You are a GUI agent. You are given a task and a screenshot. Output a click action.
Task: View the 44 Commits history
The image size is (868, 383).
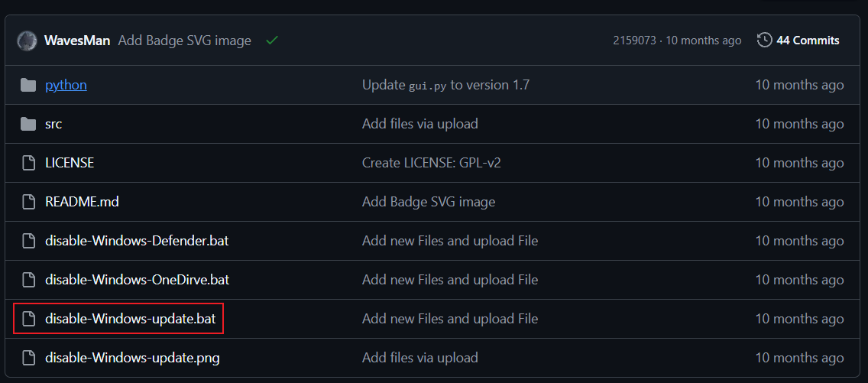click(x=808, y=41)
